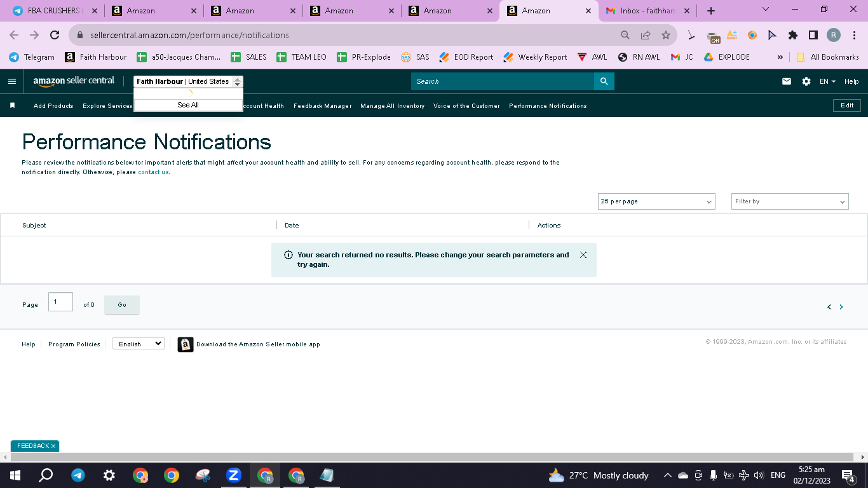Open the All Bookmarks folder
The image size is (868, 488).
click(x=827, y=57)
